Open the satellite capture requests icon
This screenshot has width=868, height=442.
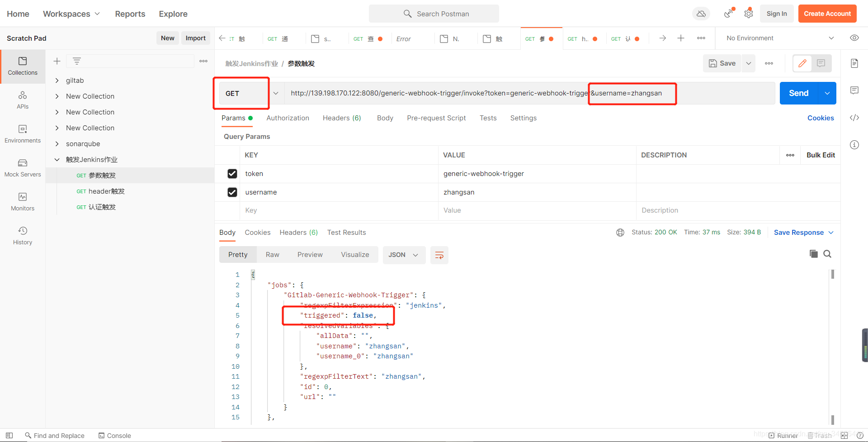click(728, 14)
